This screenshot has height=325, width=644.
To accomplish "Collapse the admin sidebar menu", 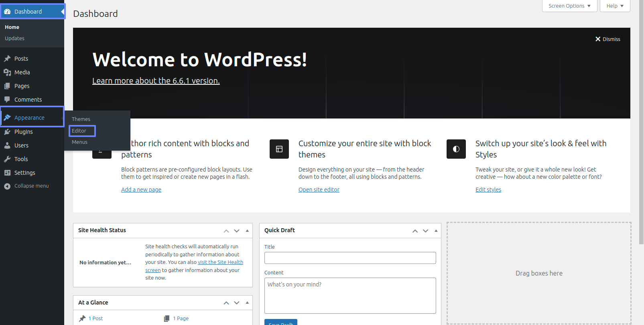I will tap(26, 186).
